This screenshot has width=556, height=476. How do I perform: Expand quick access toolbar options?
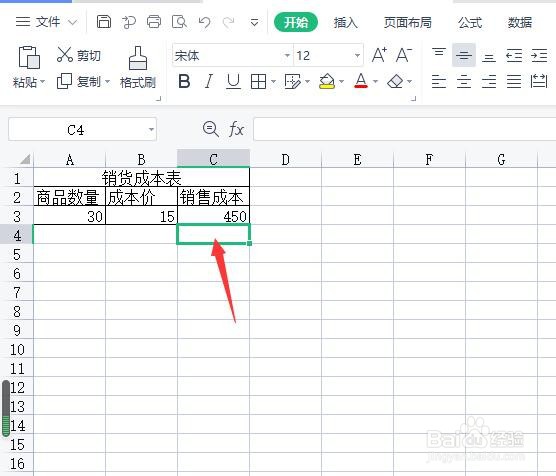click(254, 23)
